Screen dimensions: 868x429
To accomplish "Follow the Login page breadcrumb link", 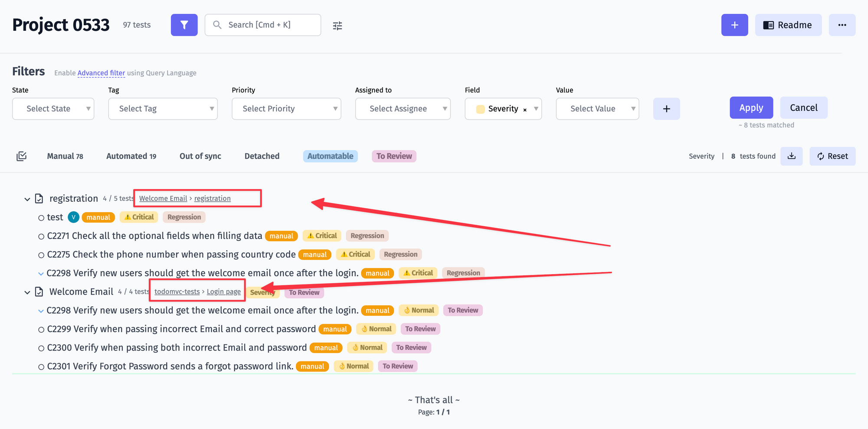I will click(x=224, y=291).
